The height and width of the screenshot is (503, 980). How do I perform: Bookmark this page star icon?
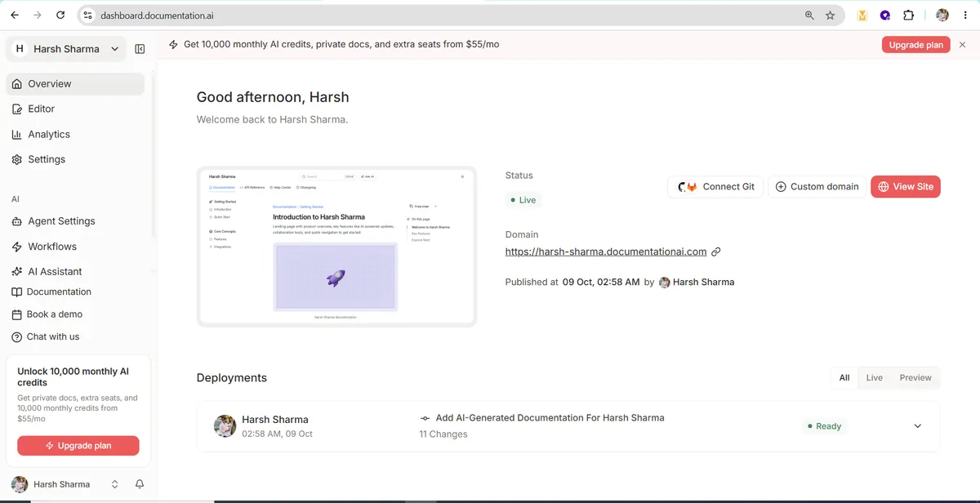click(831, 15)
